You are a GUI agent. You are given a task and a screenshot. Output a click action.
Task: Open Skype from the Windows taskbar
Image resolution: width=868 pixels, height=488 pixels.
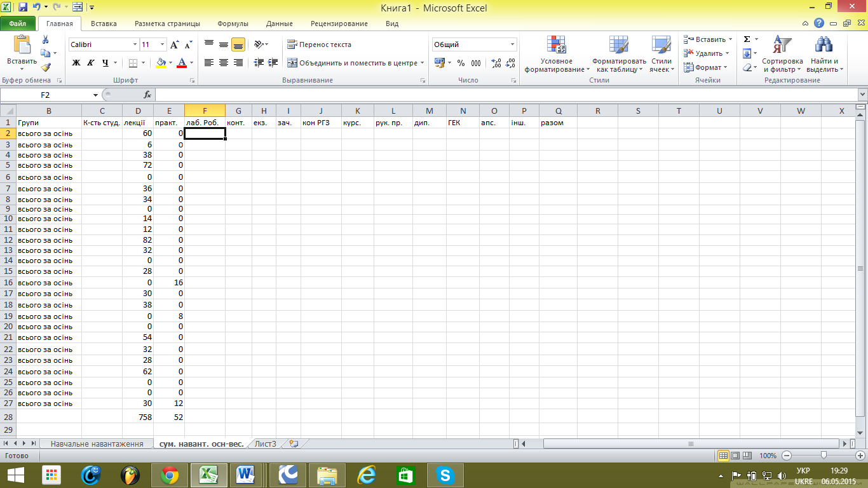(445, 475)
